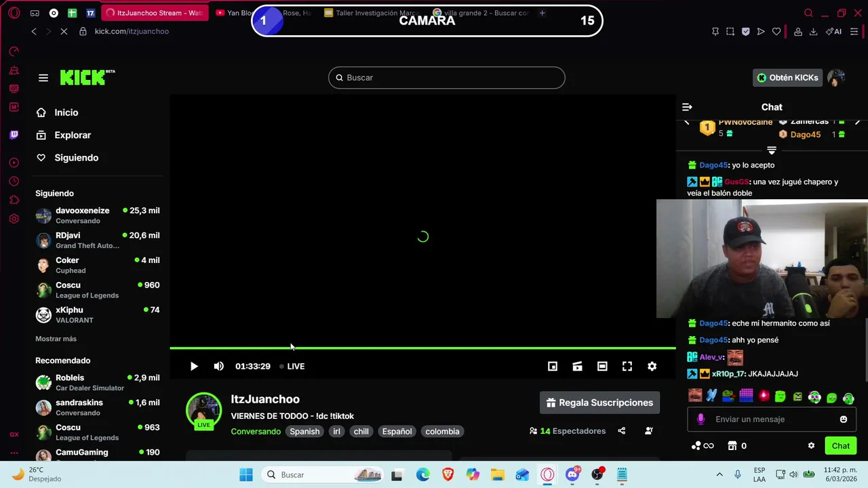Open davooxeneize channel in Siguiendo list
Image resolution: width=868 pixels, height=488 pixels.
pos(98,216)
